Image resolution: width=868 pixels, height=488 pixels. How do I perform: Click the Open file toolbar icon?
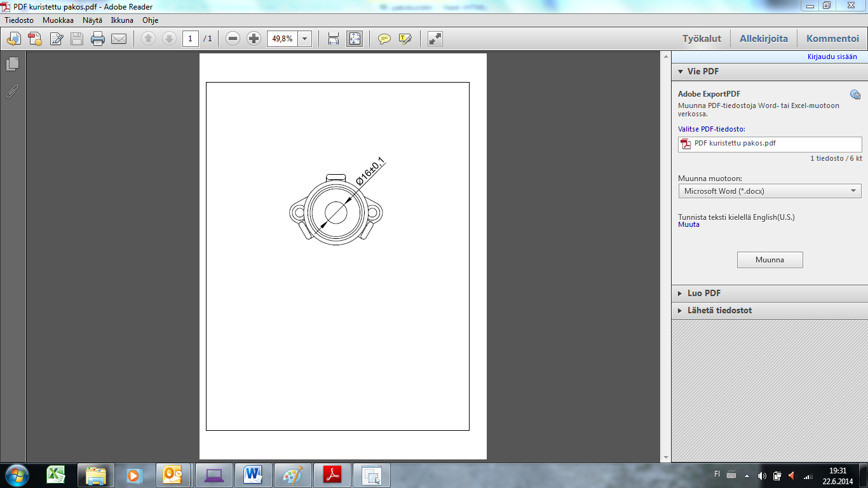click(13, 39)
